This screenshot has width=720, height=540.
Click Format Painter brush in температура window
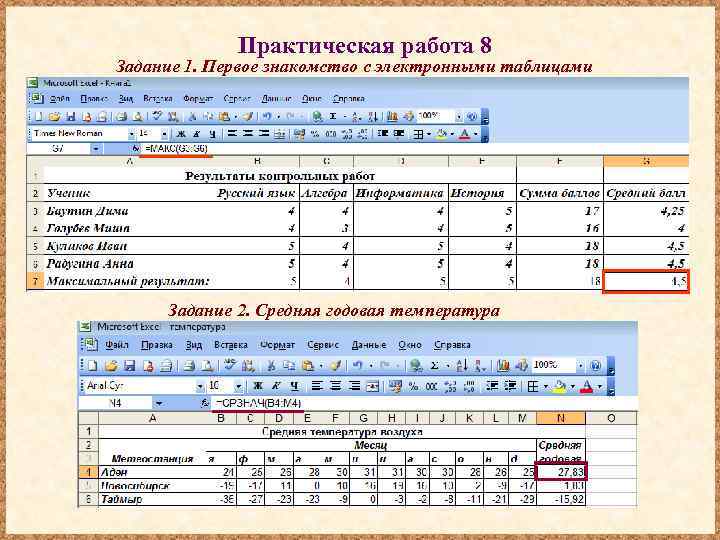click(336, 366)
